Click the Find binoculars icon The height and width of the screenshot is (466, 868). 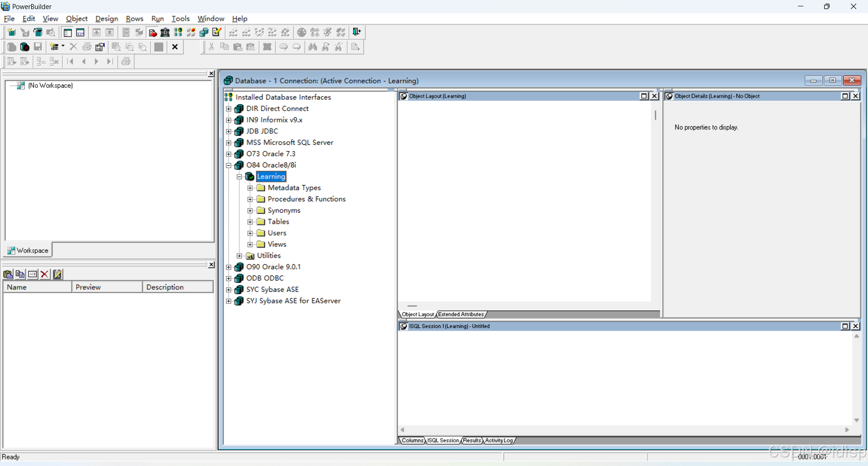[x=312, y=47]
